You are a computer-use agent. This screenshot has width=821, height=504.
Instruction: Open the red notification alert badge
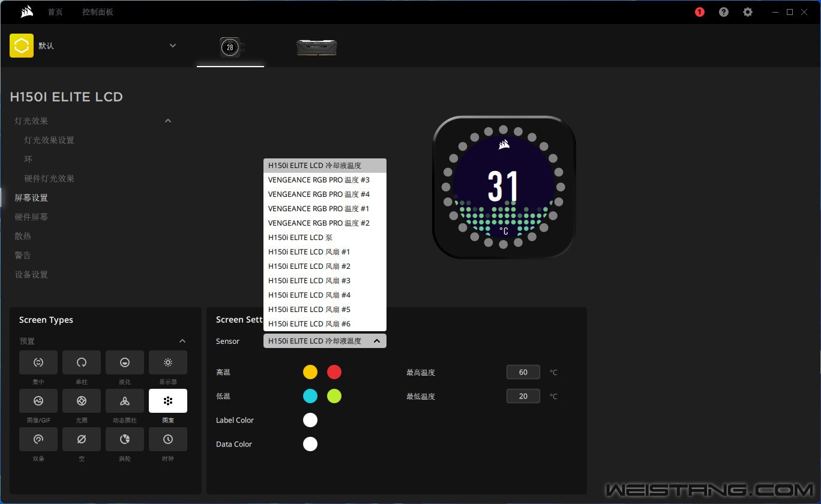point(700,12)
